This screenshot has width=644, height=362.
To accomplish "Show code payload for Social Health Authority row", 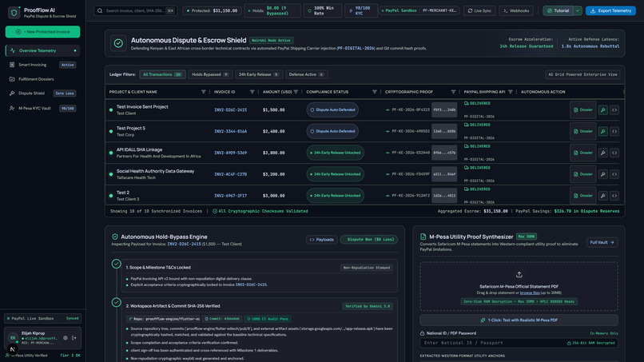I will (614, 174).
